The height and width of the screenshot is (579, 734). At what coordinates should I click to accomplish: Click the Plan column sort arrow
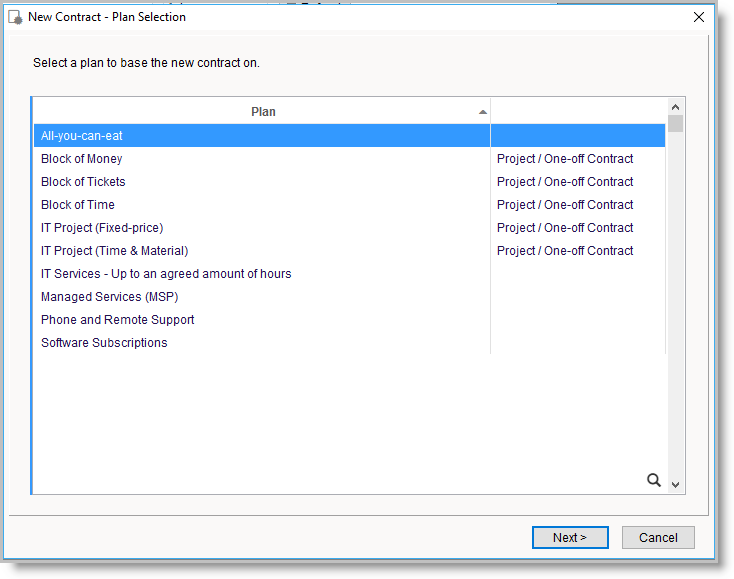click(483, 112)
